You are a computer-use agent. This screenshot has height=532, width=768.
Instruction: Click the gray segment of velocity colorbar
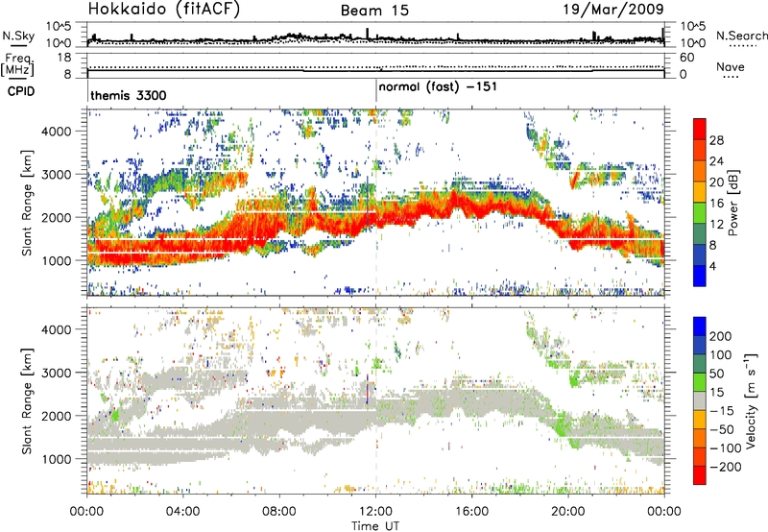tap(700, 400)
